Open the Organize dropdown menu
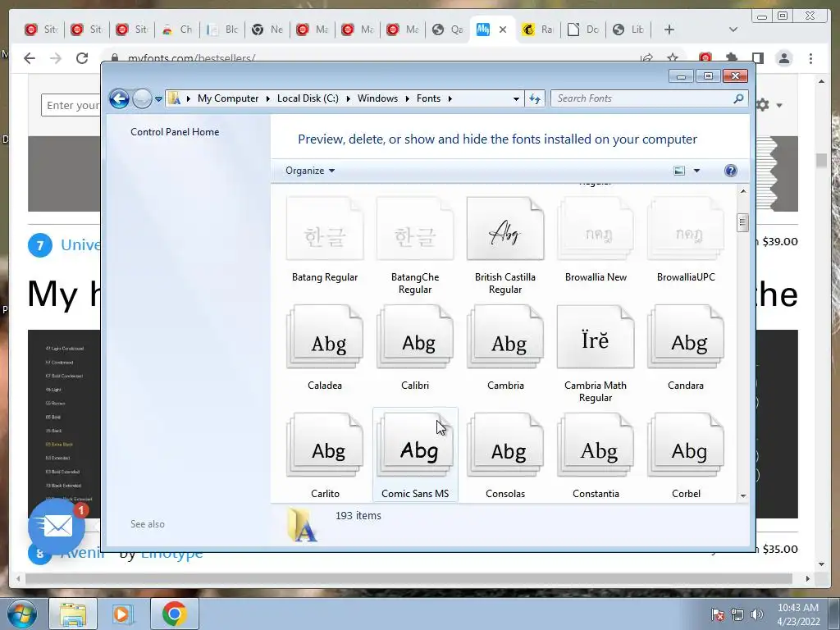The height and width of the screenshot is (630, 840). (309, 171)
